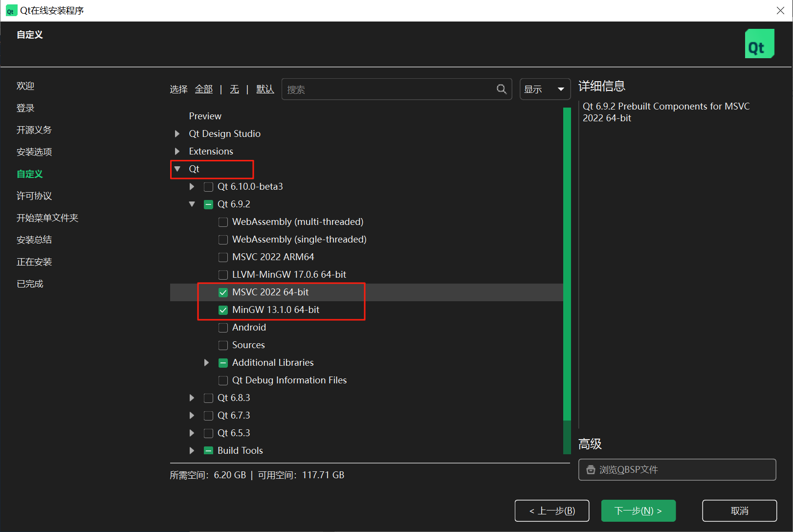This screenshot has width=793, height=532.
Task: Go to the 登录 step
Action: pyautogui.click(x=25, y=108)
